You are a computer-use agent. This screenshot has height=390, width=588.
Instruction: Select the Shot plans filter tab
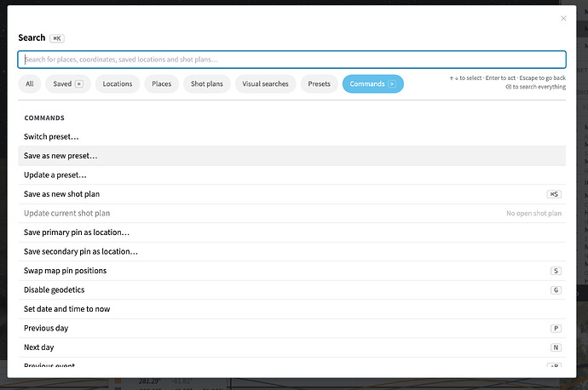207,84
